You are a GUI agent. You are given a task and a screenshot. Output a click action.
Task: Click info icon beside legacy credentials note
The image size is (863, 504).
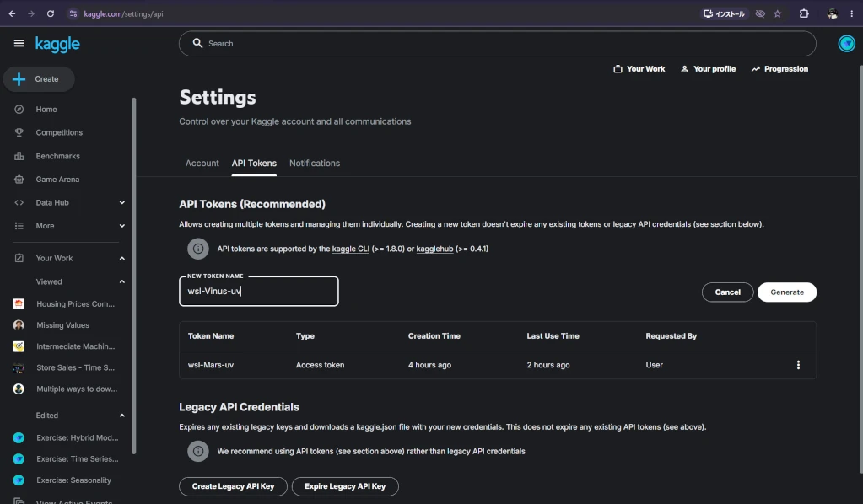[x=198, y=451]
